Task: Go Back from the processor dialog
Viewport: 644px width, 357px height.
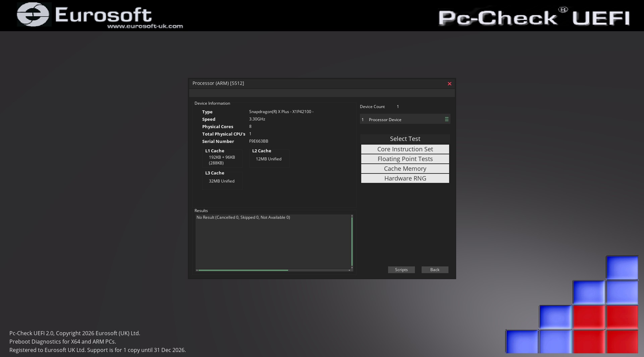Action: click(x=435, y=270)
